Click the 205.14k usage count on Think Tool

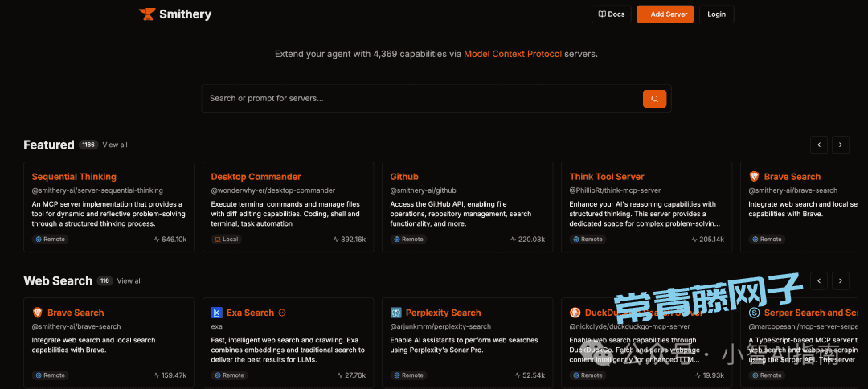(x=707, y=240)
